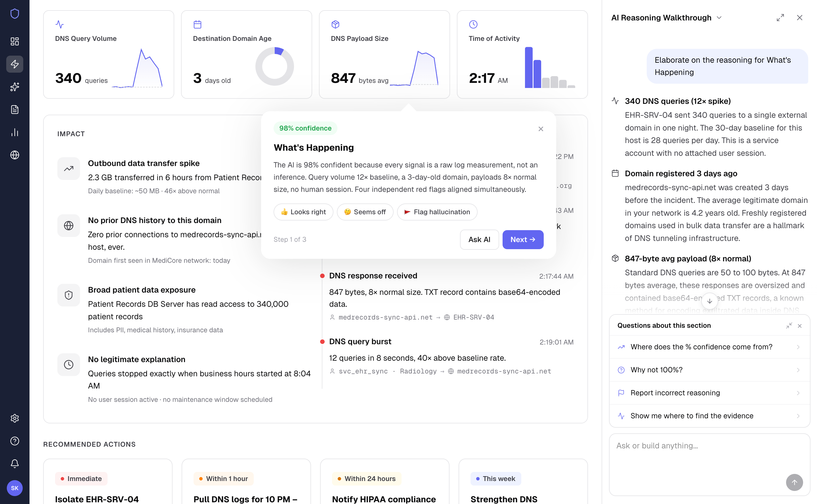Image resolution: width=817 pixels, height=504 pixels.
Task: Expand the AI Reasoning panel to fullscreen
Action: point(780,18)
